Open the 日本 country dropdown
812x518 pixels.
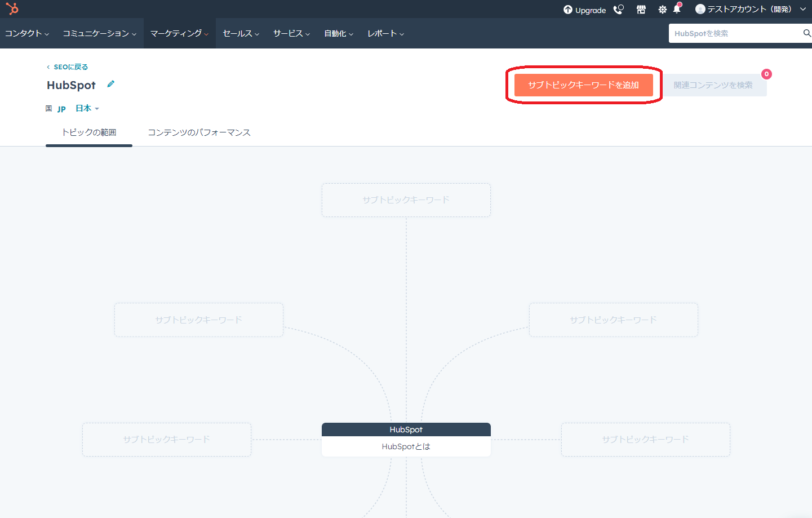87,108
